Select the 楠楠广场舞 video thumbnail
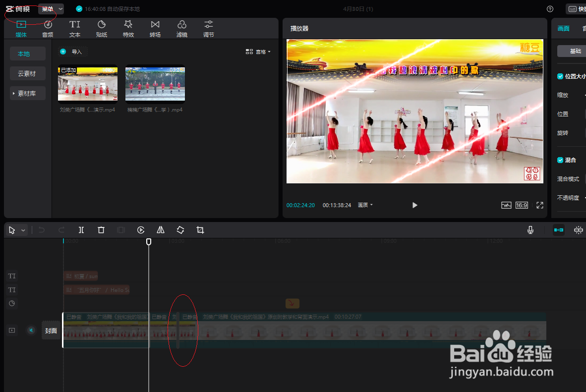Image resolution: width=586 pixels, height=392 pixels. point(155,84)
